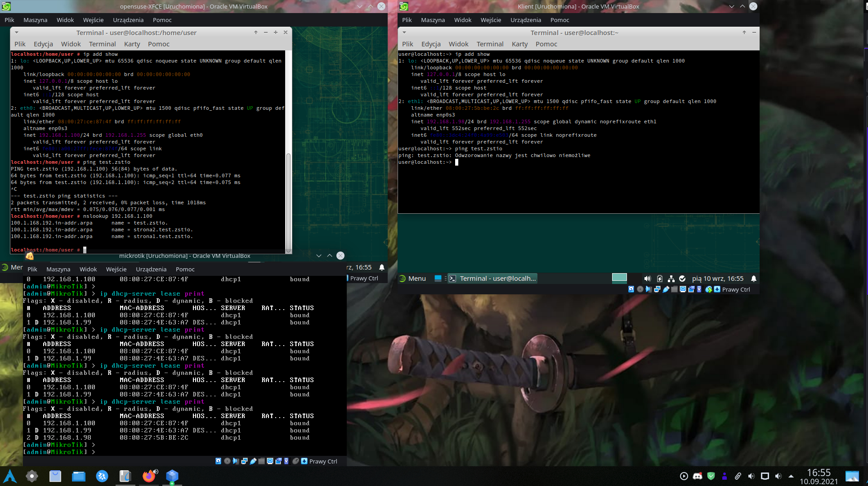The image size is (868, 486).
Task: Toggle mouse capture arrow in Klient VM
Action: click(x=717, y=289)
